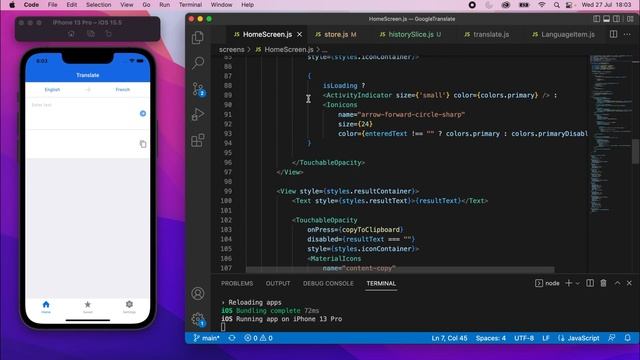Select JavaScript language mode in status bar
Screen dimensions: 640x360
(x=579, y=338)
